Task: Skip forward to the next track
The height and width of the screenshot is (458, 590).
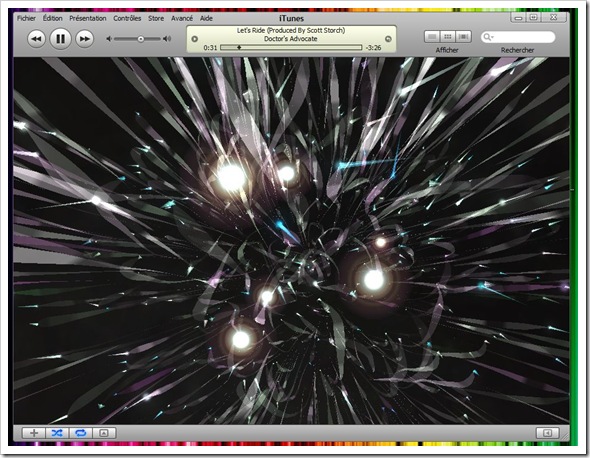Action: coord(84,39)
